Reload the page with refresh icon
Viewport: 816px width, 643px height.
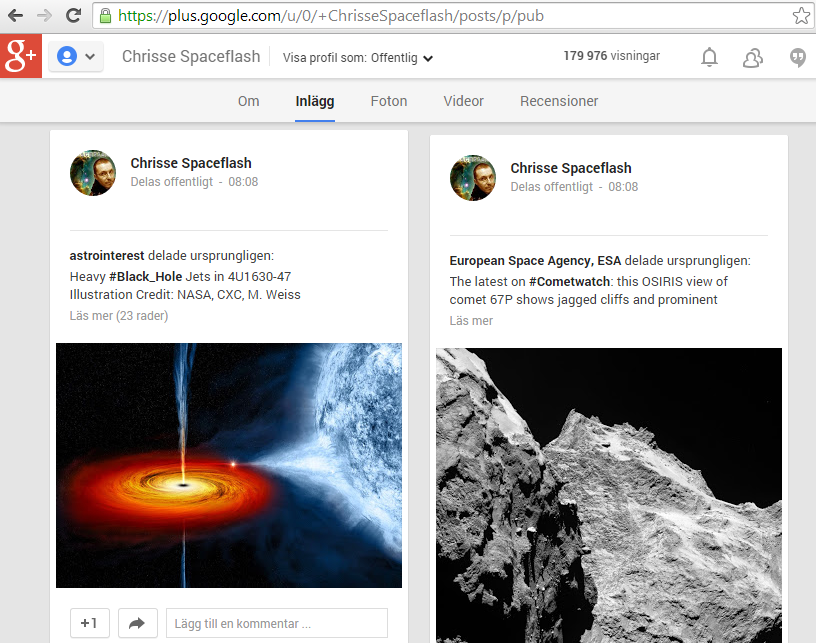(73, 16)
